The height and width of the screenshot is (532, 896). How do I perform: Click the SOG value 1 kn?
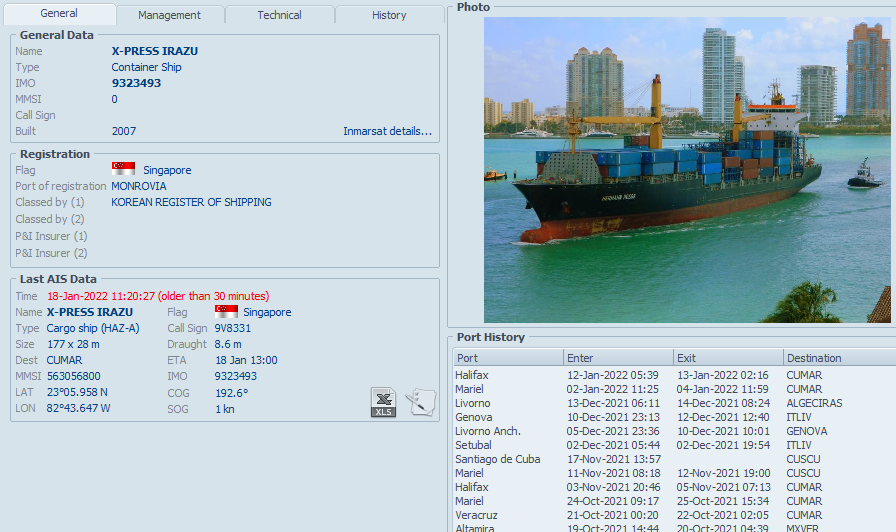pyautogui.click(x=225, y=409)
